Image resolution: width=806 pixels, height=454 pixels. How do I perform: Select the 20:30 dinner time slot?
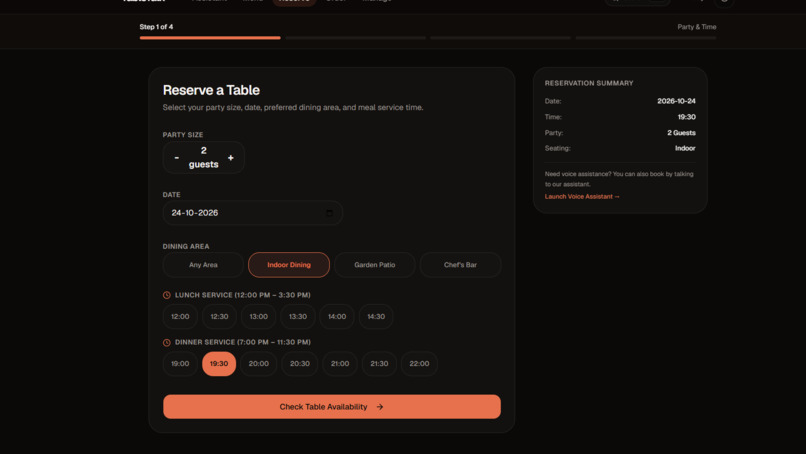coord(300,364)
